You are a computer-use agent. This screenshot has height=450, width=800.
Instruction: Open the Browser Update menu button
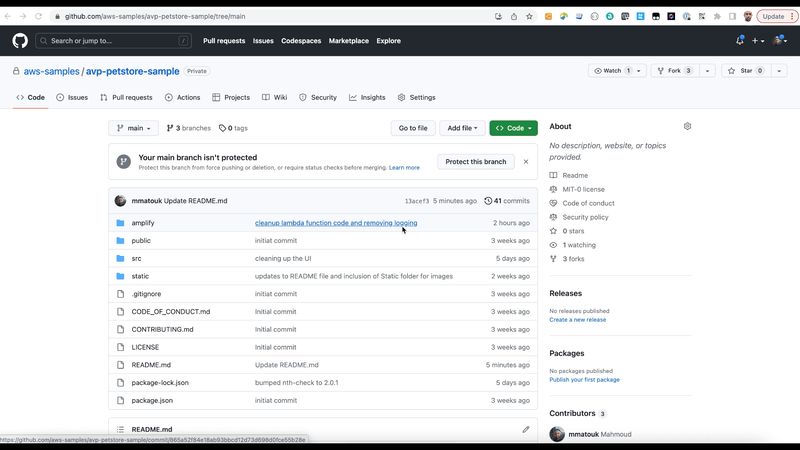778,16
